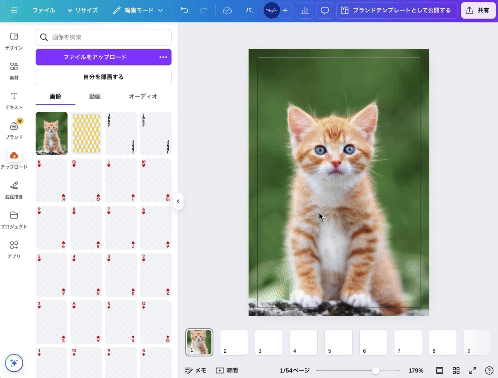Expand the editing mode dropdown

coord(138,10)
